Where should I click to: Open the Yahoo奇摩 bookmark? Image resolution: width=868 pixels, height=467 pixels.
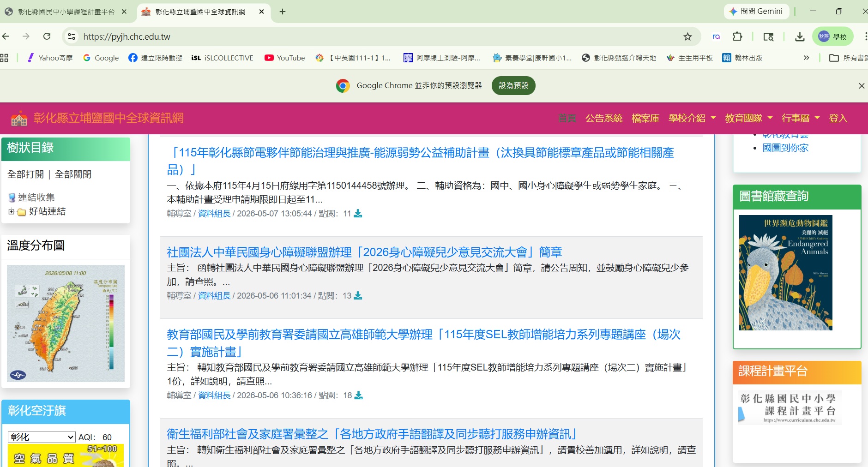(50, 58)
